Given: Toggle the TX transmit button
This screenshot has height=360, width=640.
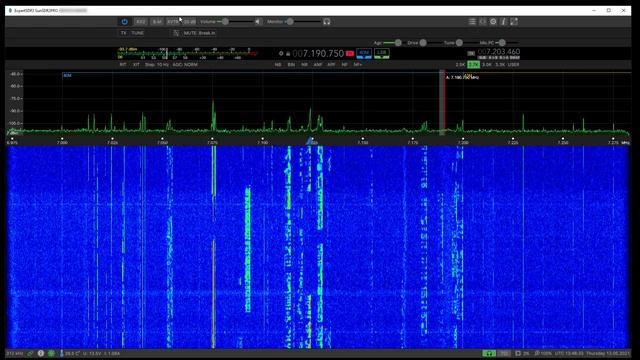Looking at the screenshot, I should [123, 33].
